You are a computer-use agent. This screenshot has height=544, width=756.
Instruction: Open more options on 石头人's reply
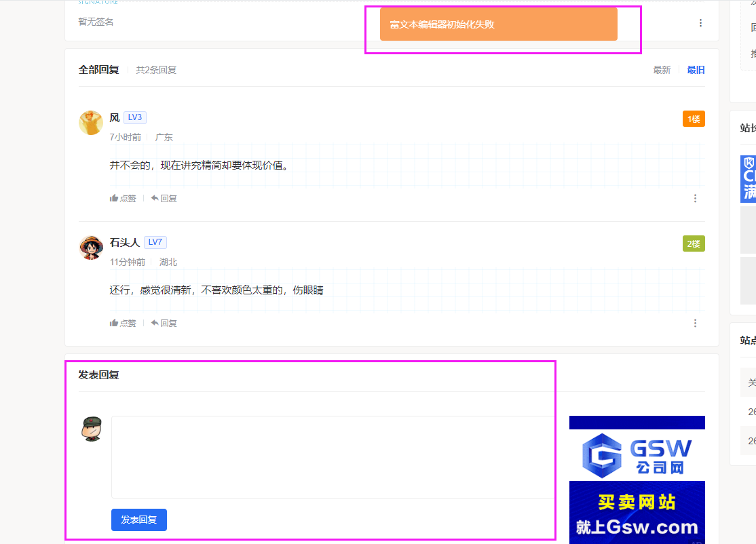[x=695, y=324]
